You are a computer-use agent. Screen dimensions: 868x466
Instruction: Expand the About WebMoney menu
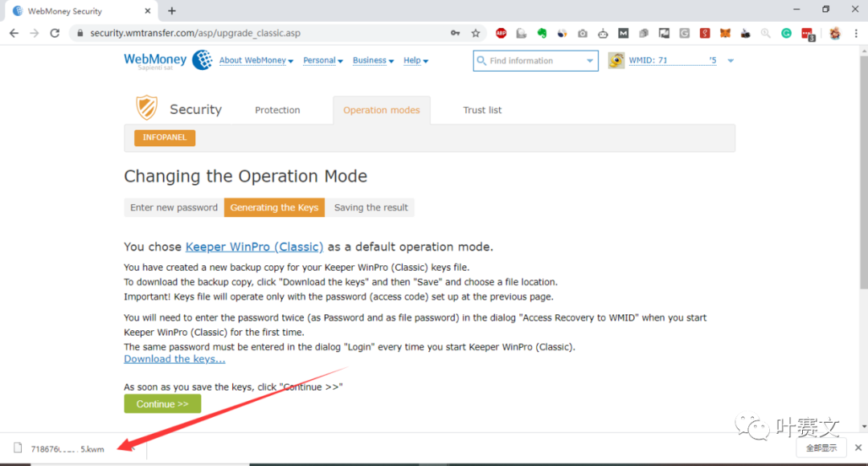[x=256, y=60]
